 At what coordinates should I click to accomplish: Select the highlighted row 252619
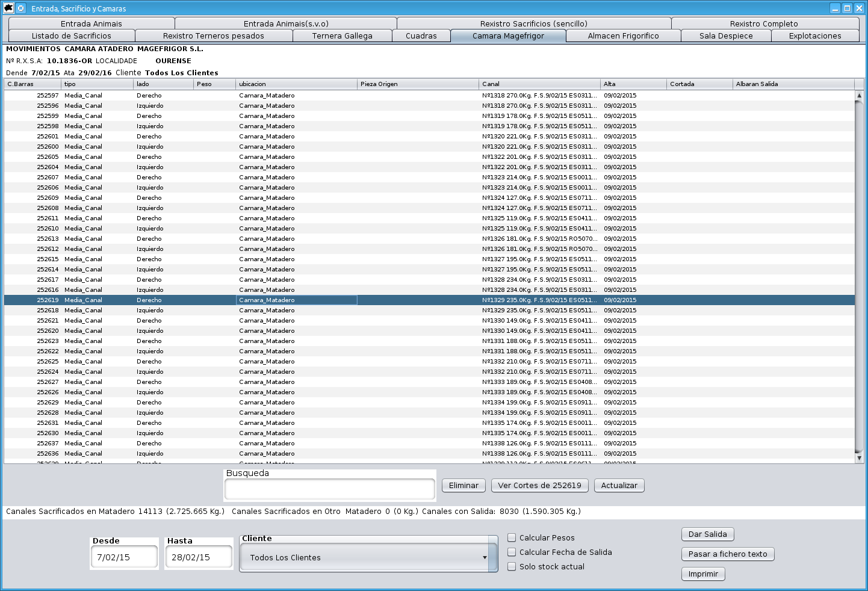tap(429, 300)
